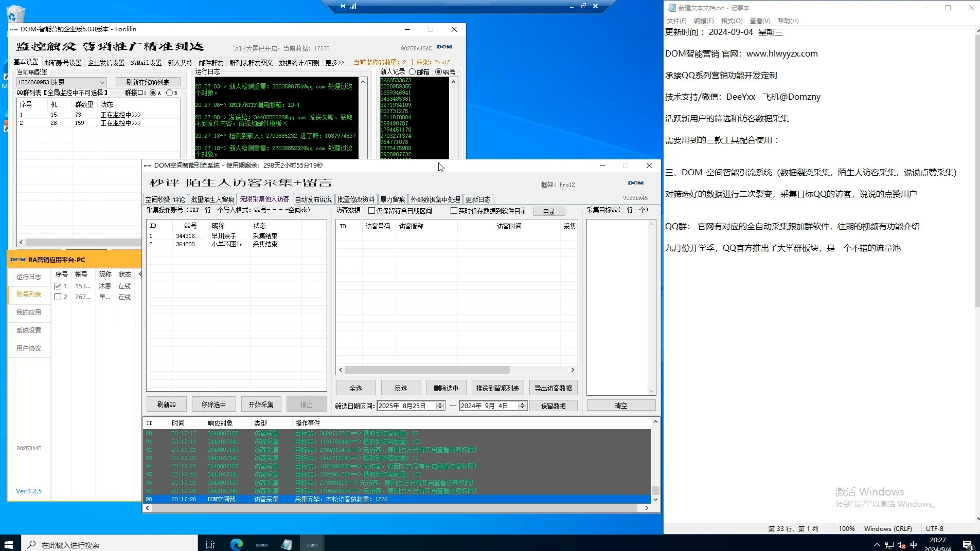Screen dimensions: 980x551
Task: Expand the 当前QQ配置 account dropdown
Action: [102, 82]
